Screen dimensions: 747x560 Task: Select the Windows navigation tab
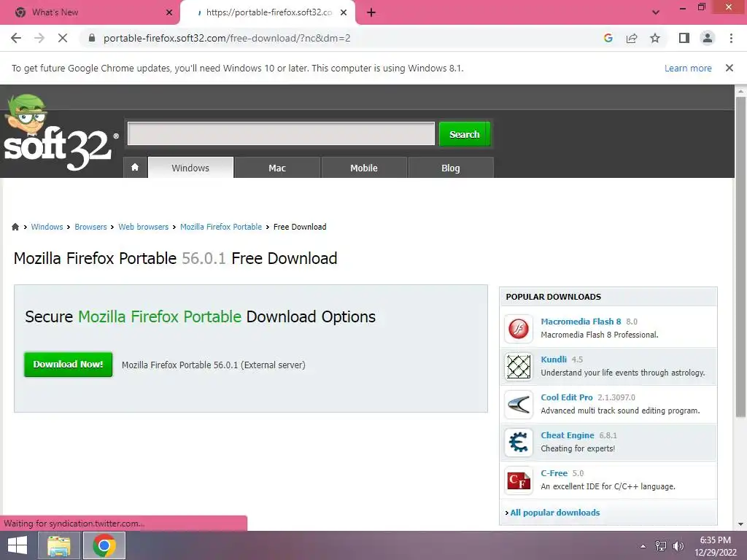[190, 168]
